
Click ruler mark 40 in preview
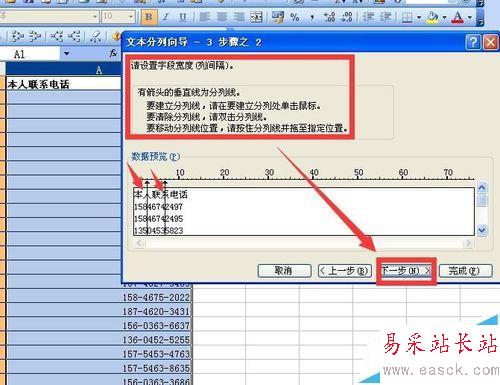coord(314,173)
